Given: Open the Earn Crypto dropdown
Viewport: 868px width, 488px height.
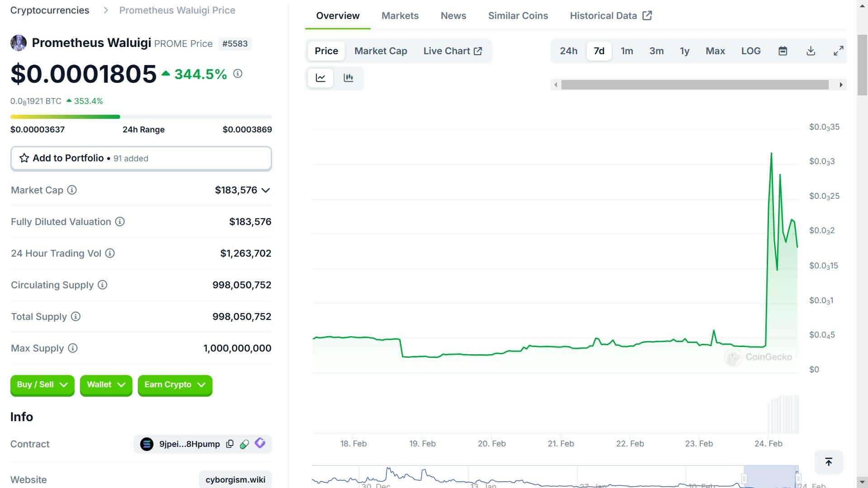Looking at the screenshot, I should point(175,385).
